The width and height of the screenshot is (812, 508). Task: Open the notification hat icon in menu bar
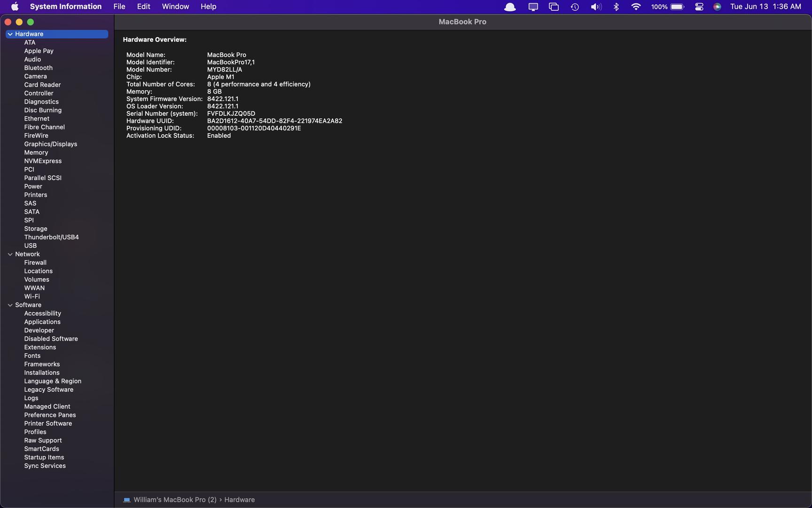click(510, 7)
